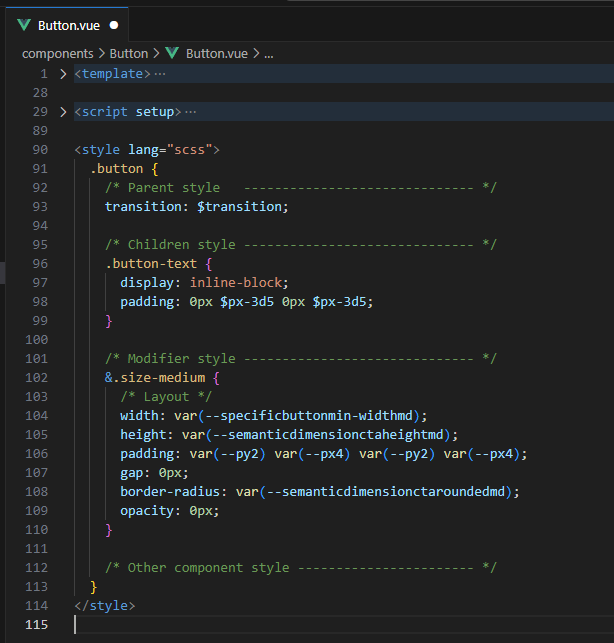Click the Button.vue breadcrumb file entry
The image size is (614, 643).
pyautogui.click(x=217, y=54)
